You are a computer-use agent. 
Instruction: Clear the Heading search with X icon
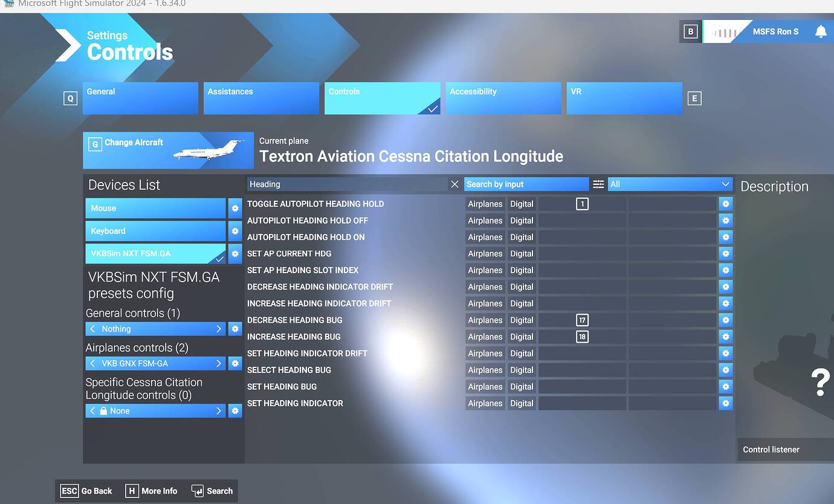(x=454, y=184)
